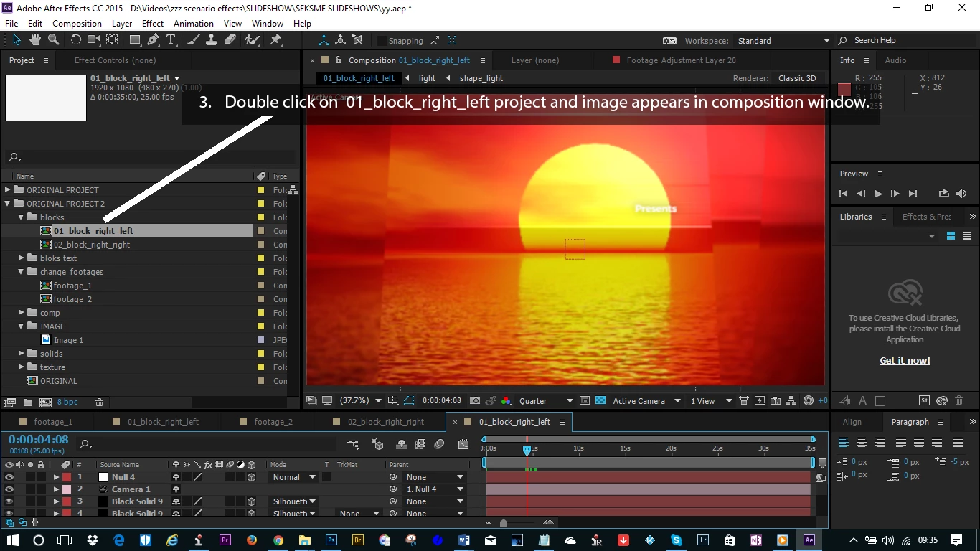Select the Eraser tool
Screen dimensions: 980x551
[230, 40]
